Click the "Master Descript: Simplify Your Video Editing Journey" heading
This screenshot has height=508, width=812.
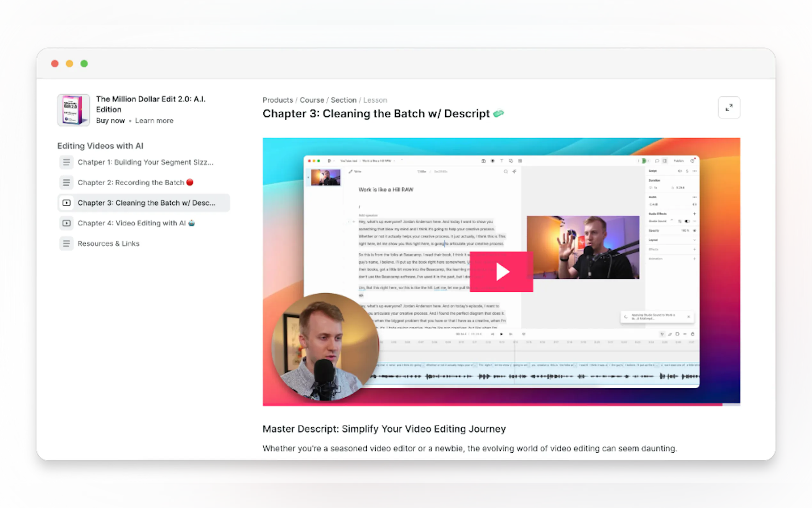[x=384, y=429]
